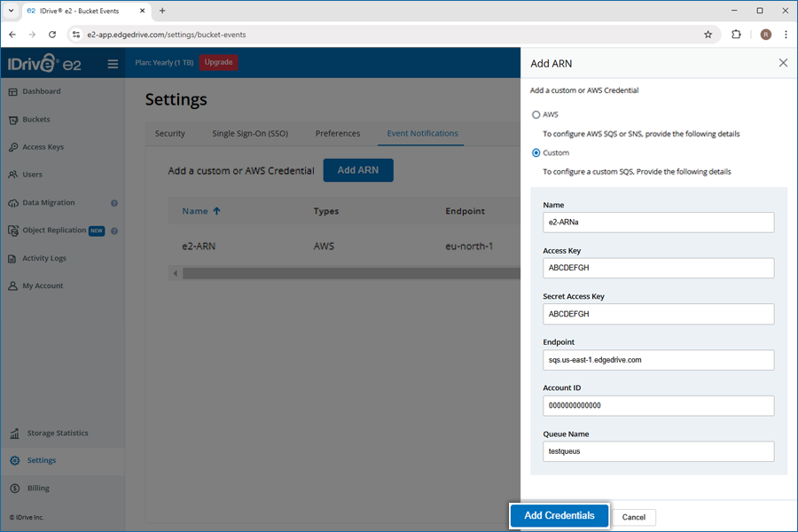Open the Dashboard sidebar icon
Screen dimensions: 798x532
[12, 91]
